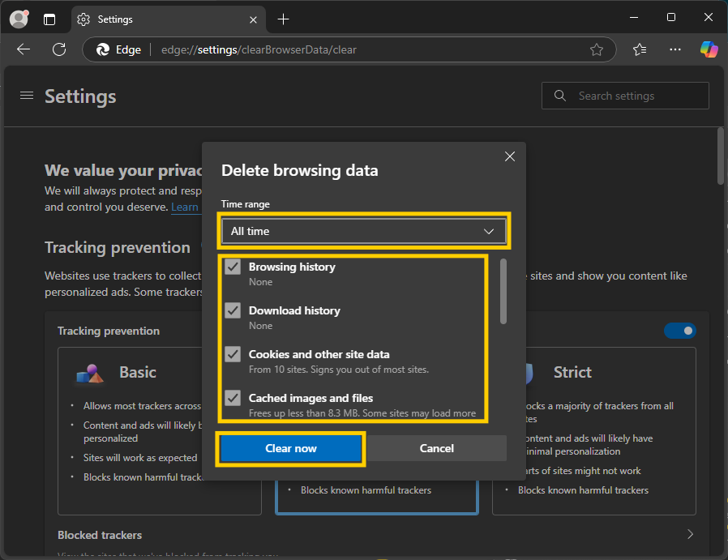Open the Settings hamburger navigation menu
Screen dimensions: 728x560
click(27, 96)
